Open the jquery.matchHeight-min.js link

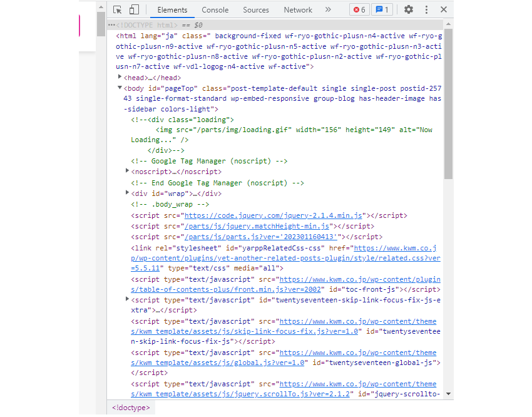257,226
